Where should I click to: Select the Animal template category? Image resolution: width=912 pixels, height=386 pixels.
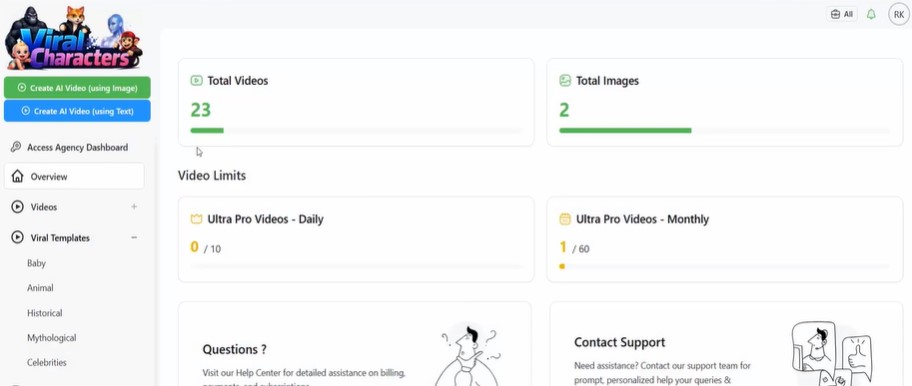point(40,288)
